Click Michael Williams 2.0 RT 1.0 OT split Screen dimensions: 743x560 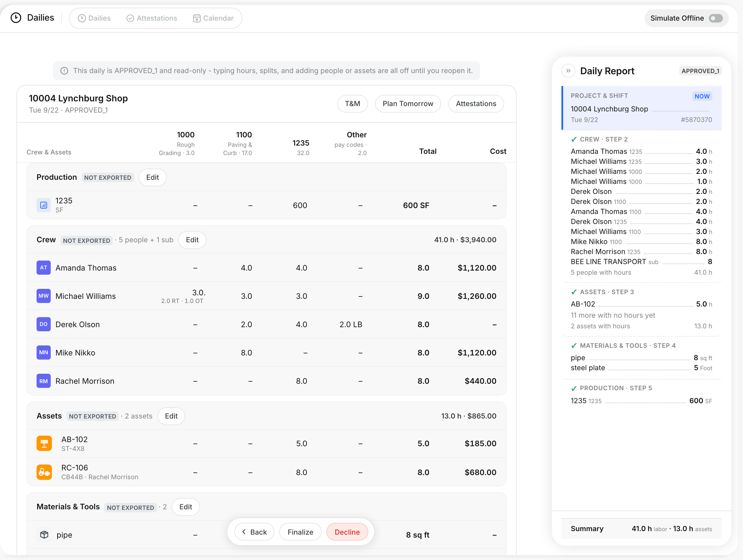182,301
